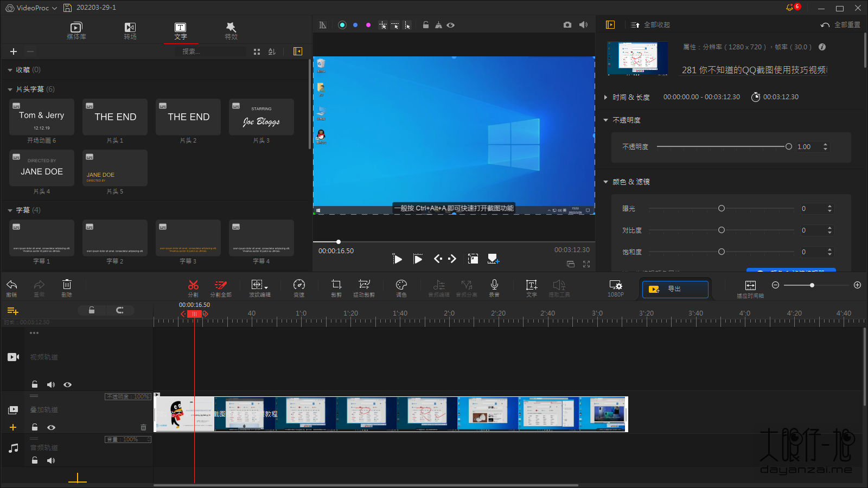Viewport: 868px width, 488px height.
Task: Click the 曝光 exposure slider handle
Action: pos(722,208)
